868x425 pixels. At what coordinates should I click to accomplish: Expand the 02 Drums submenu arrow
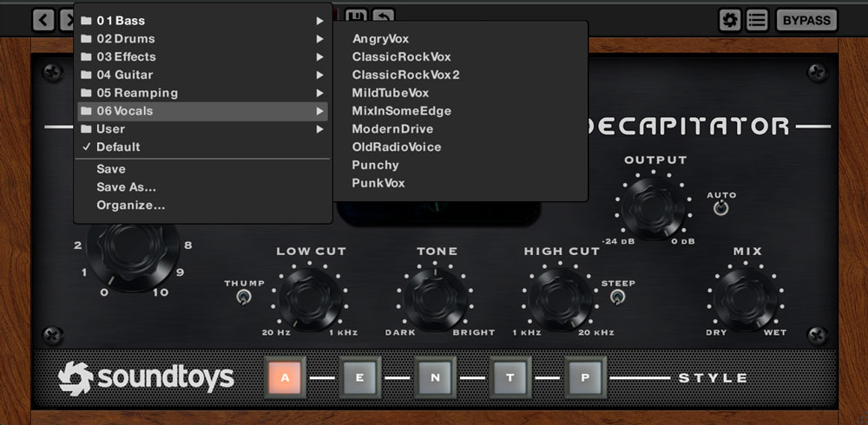click(319, 39)
